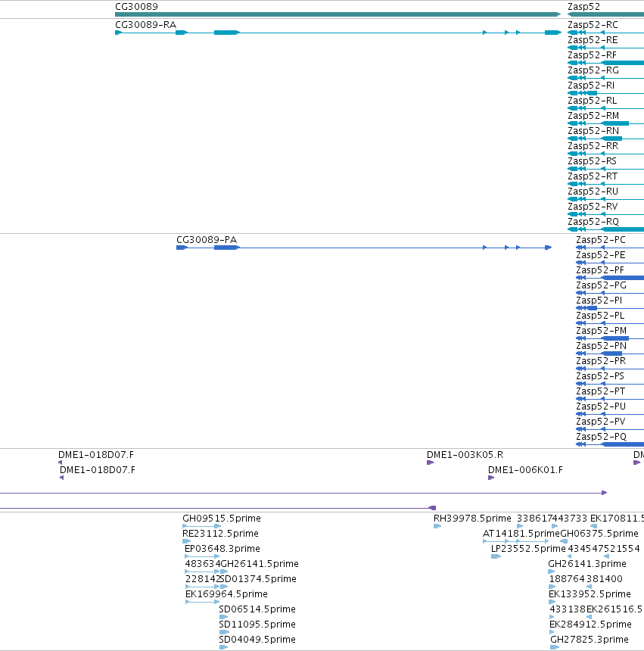644x651 pixels.
Task: Open the Zasp52-PU protein details
Action: (x=601, y=406)
